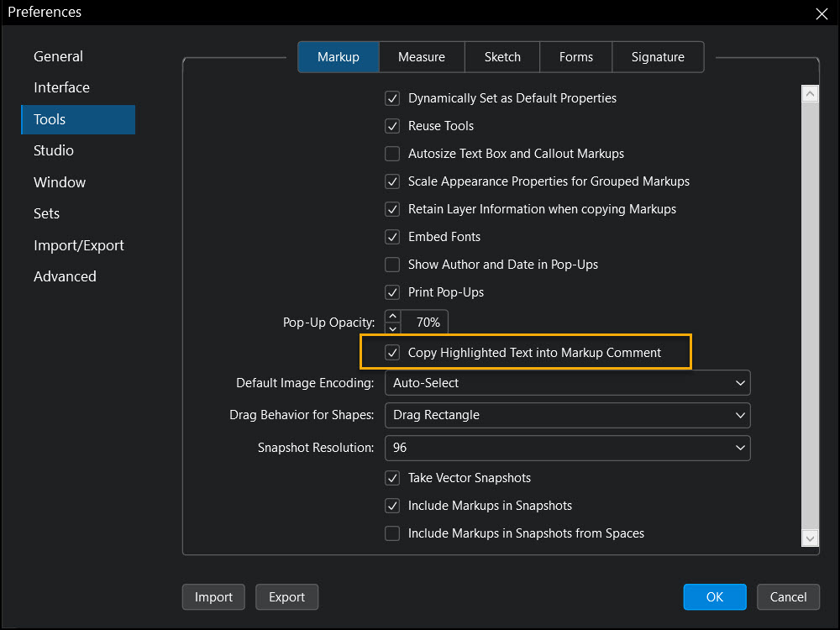Viewport: 840px width, 630px height.
Task: Enable "Show Author and Date in Pop-Ups"
Action: pos(392,264)
